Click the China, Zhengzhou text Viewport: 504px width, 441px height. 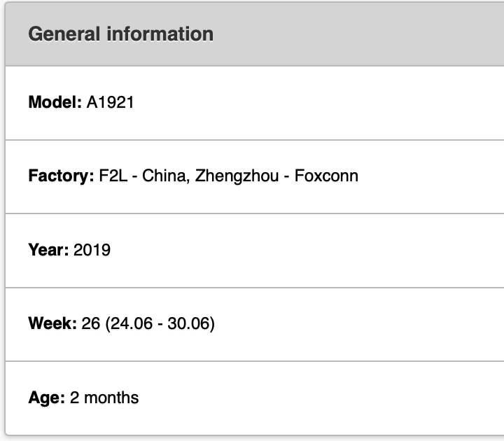coord(210,176)
